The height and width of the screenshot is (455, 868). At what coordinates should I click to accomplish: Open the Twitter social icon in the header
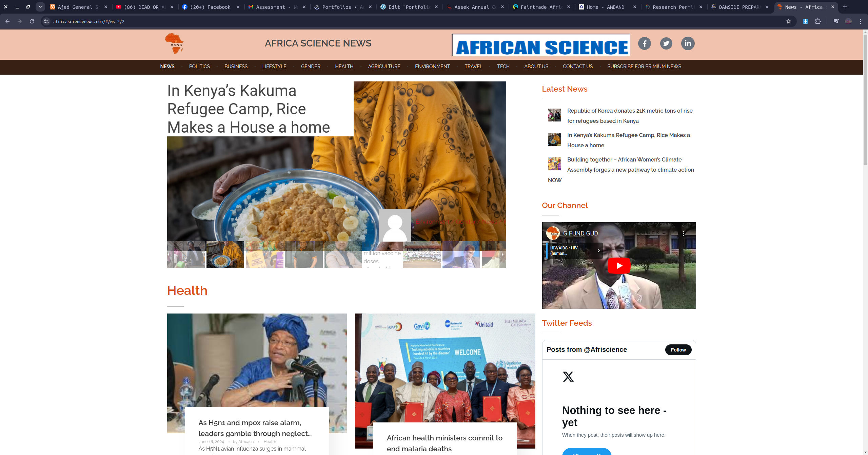(666, 43)
